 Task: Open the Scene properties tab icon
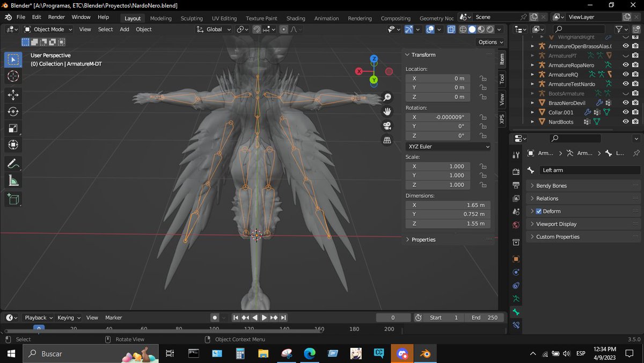tap(516, 212)
